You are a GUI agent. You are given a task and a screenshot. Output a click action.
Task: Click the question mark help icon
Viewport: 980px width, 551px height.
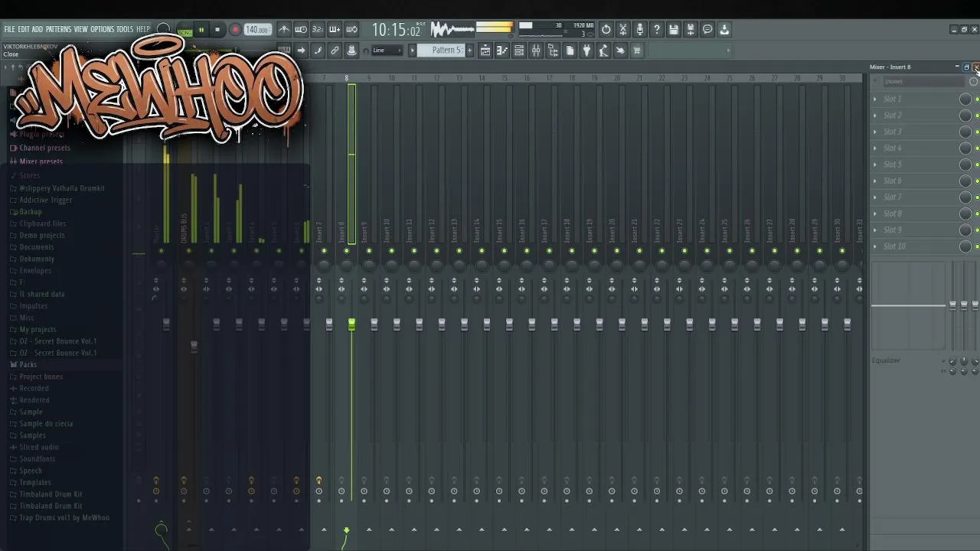[657, 30]
